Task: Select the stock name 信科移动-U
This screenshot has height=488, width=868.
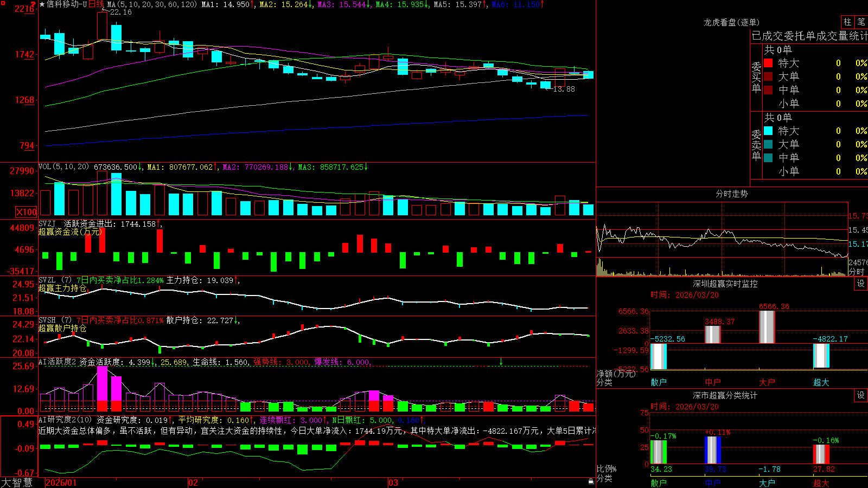Action: 67,4
